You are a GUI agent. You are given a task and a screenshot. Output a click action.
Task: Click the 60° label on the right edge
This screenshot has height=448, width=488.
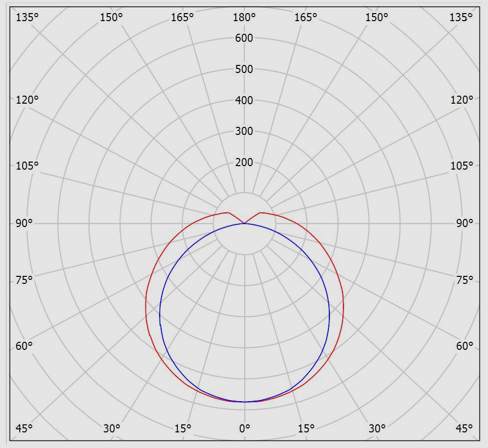[x=465, y=346]
